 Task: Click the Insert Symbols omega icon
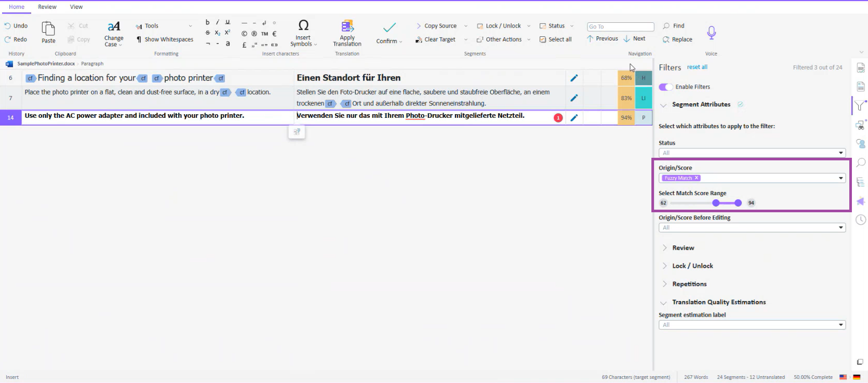(x=303, y=25)
